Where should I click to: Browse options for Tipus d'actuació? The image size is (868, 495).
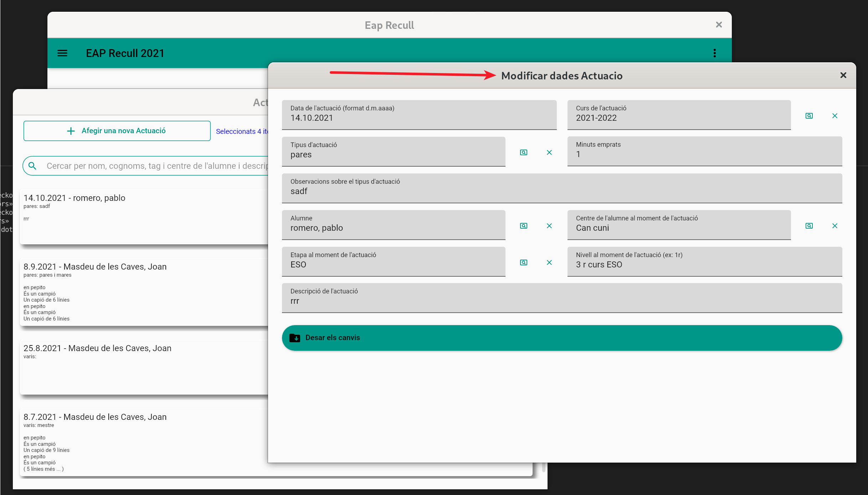click(x=523, y=152)
